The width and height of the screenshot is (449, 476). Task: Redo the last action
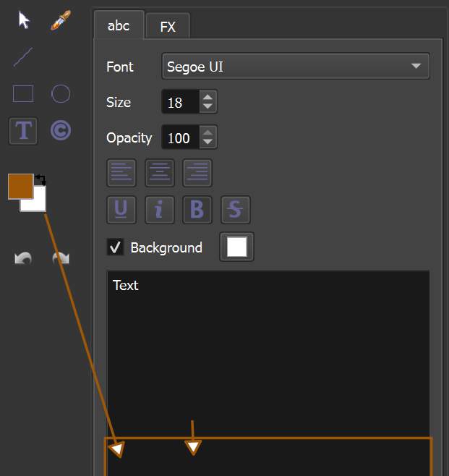pyautogui.click(x=61, y=258)
